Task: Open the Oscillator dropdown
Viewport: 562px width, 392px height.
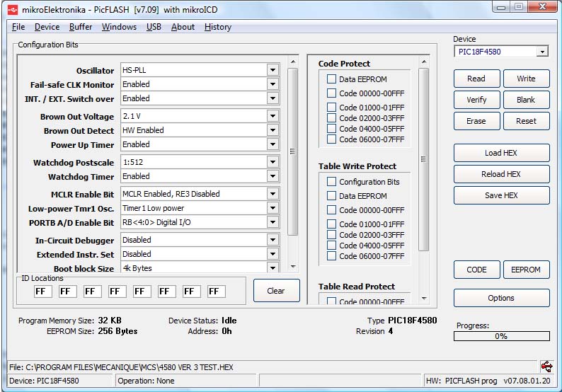Action: coord(273,70)
